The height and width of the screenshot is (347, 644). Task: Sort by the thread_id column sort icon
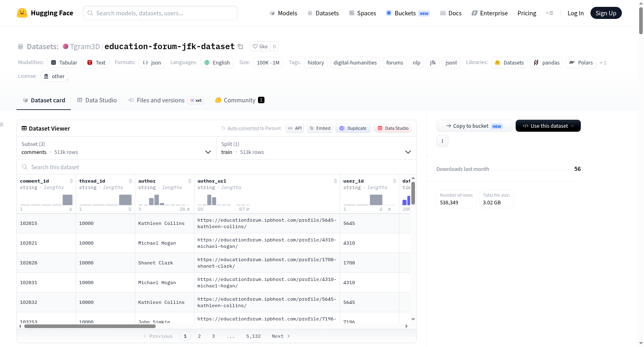[x=130, y=181]
